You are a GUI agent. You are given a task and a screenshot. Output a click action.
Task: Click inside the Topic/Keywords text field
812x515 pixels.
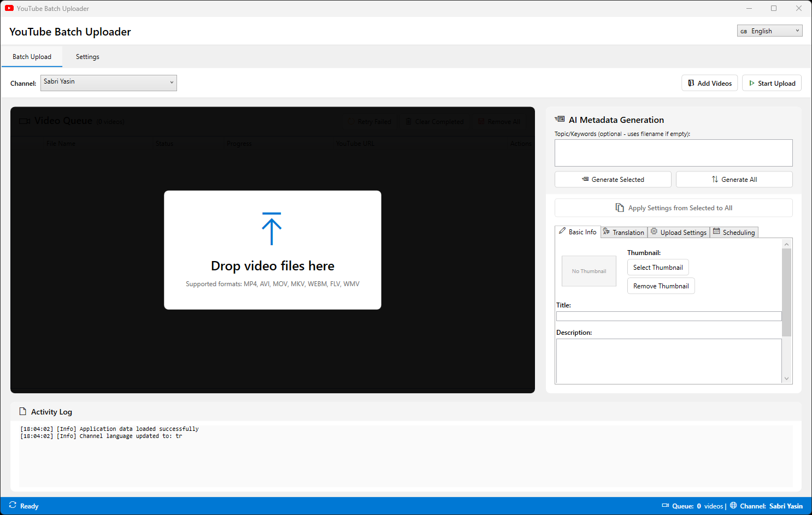[x=673, y=153]
